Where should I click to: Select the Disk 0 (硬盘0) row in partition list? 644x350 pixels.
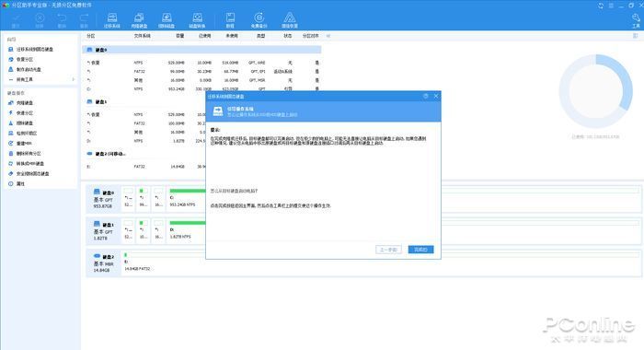click(x=201, y=50)
